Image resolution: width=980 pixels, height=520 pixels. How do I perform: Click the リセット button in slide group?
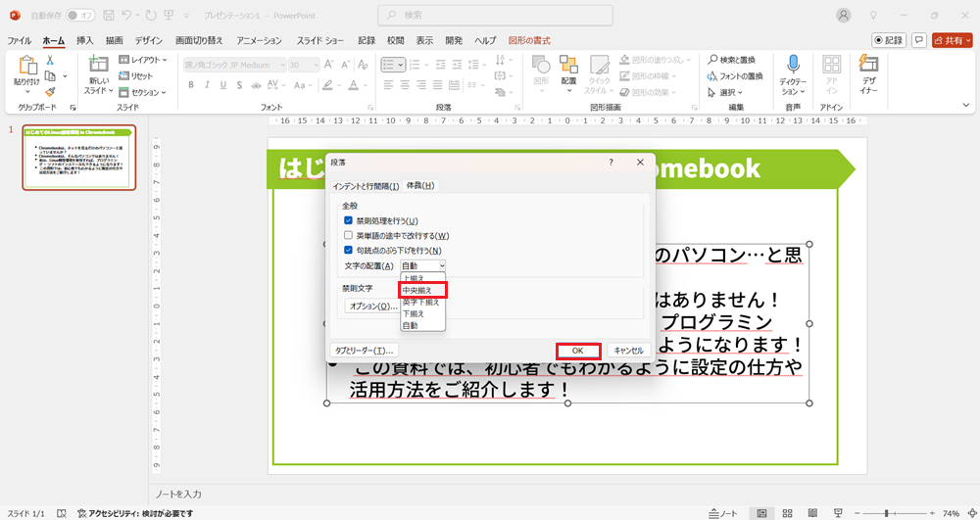(x=136, y=76)
